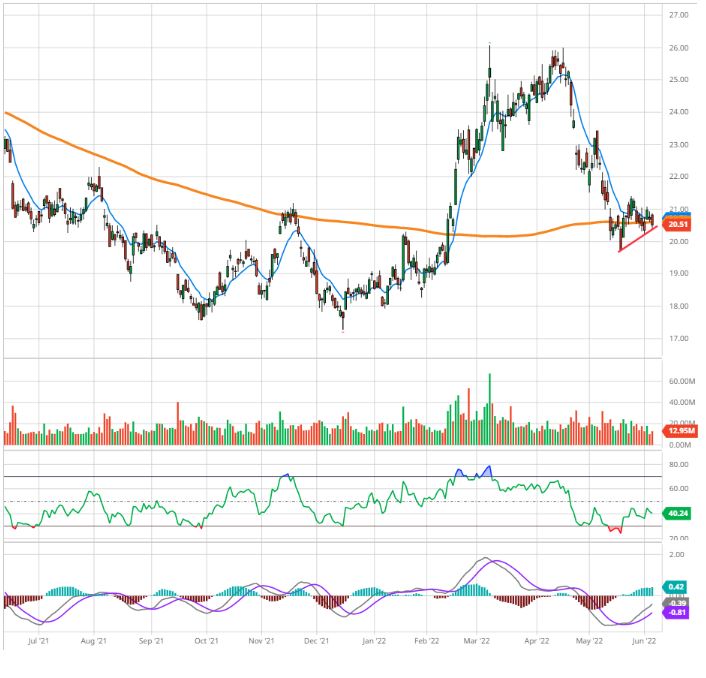Select the 26.00 price axis label
The width and height of the screenshot is (706, 678).
678,48
